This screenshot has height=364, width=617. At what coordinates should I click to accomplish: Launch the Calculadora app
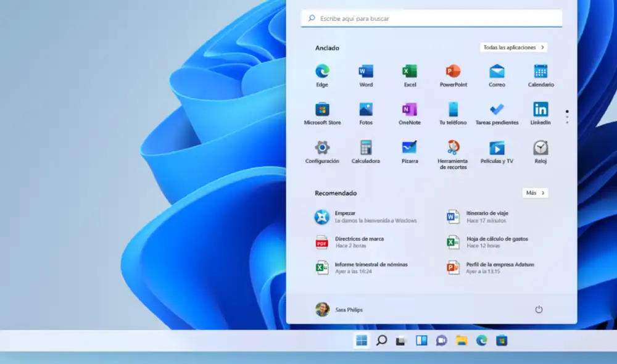(x=365, y=150)
